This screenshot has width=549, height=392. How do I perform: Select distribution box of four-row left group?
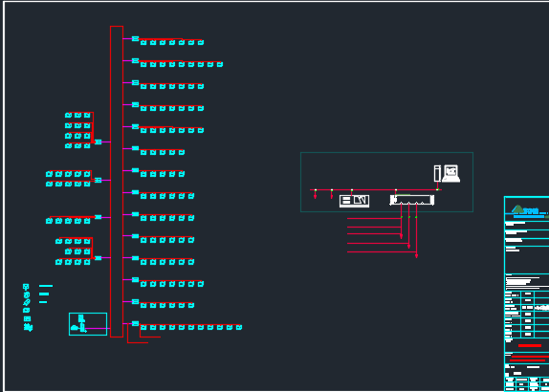click(x=99, y=142)
